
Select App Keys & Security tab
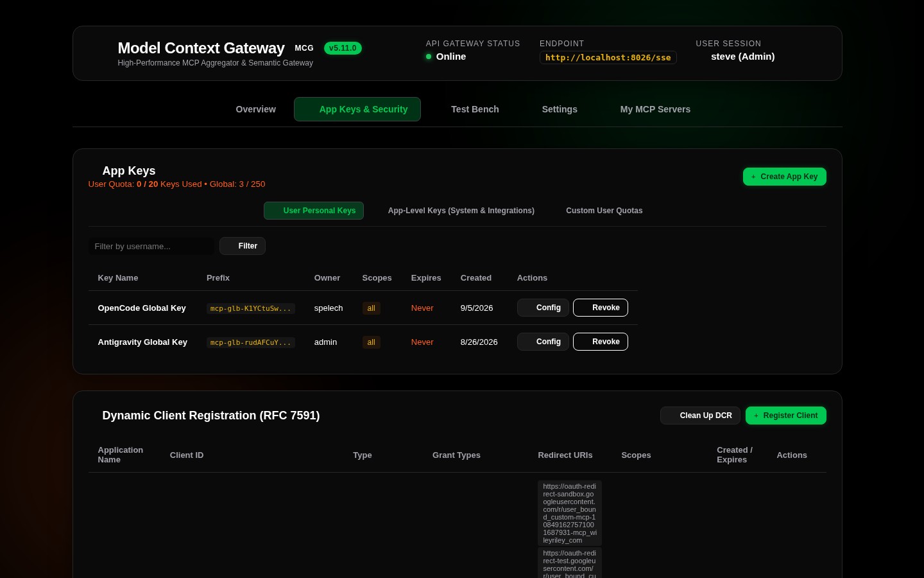point(357,109)
